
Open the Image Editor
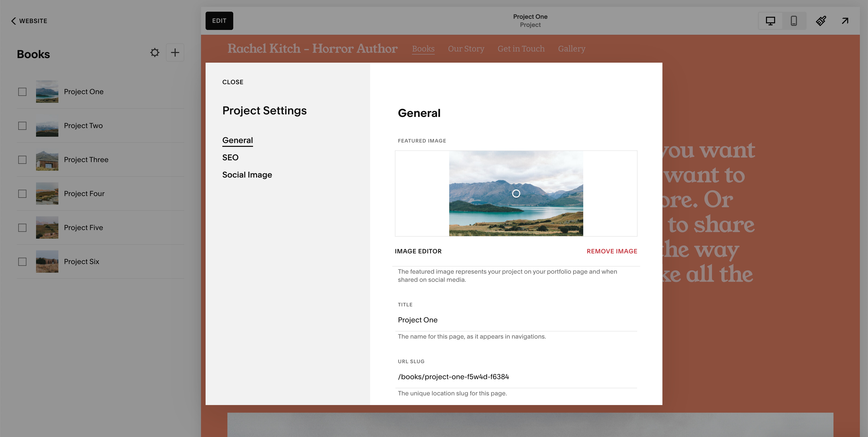pyautogui.click(x=418, y=251)
